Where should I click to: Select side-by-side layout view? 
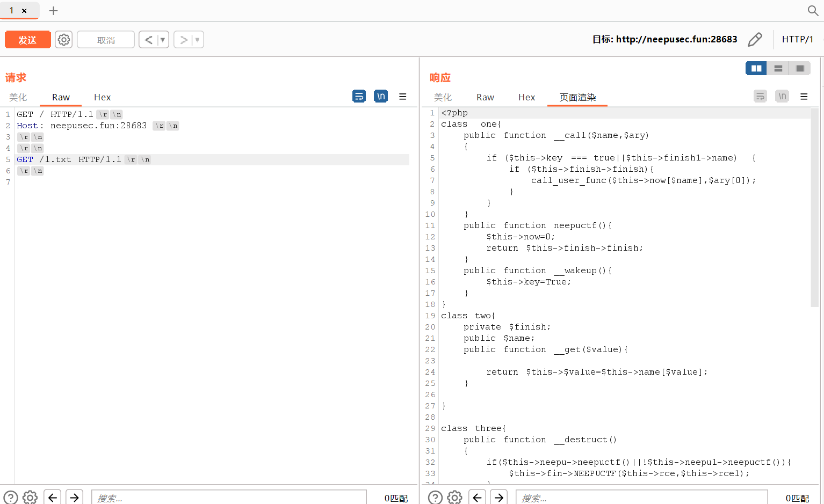756,68
